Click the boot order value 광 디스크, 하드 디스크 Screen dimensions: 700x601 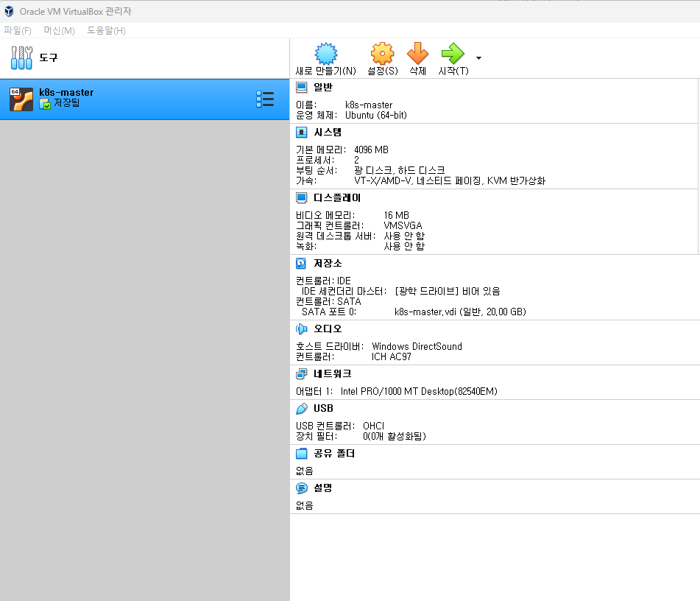click(400, 170)
